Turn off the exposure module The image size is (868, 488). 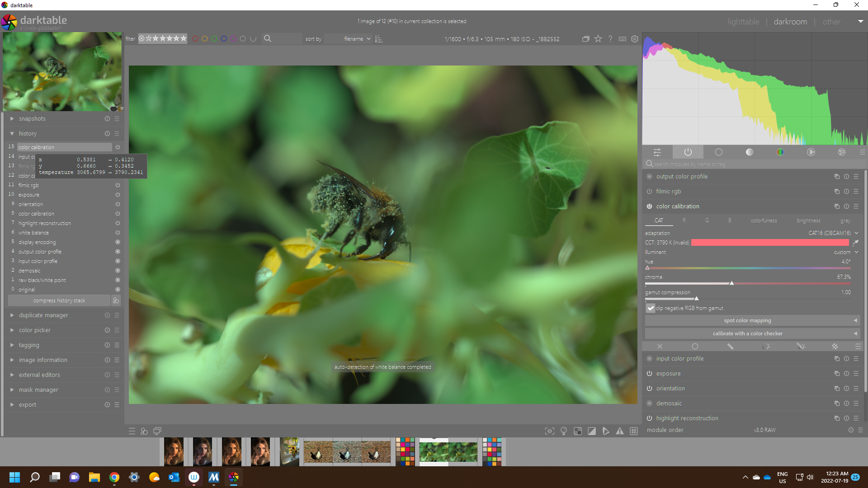pyautogui.click(x=649, y=374)
